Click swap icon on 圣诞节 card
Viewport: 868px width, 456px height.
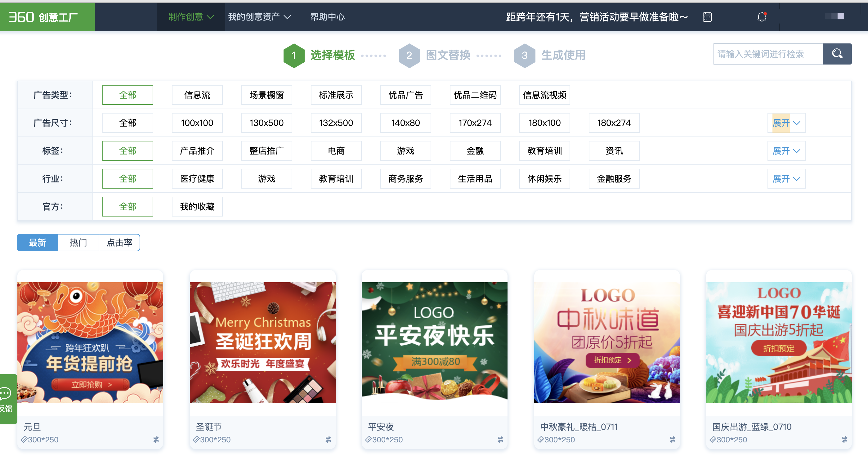pyautogui.click(x=328, y=440)
